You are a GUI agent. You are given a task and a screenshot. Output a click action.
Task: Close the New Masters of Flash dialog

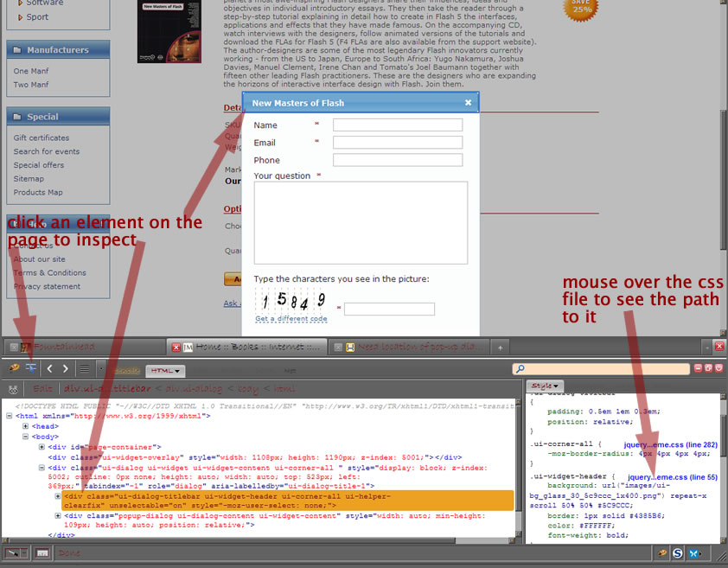coord(468,103)
